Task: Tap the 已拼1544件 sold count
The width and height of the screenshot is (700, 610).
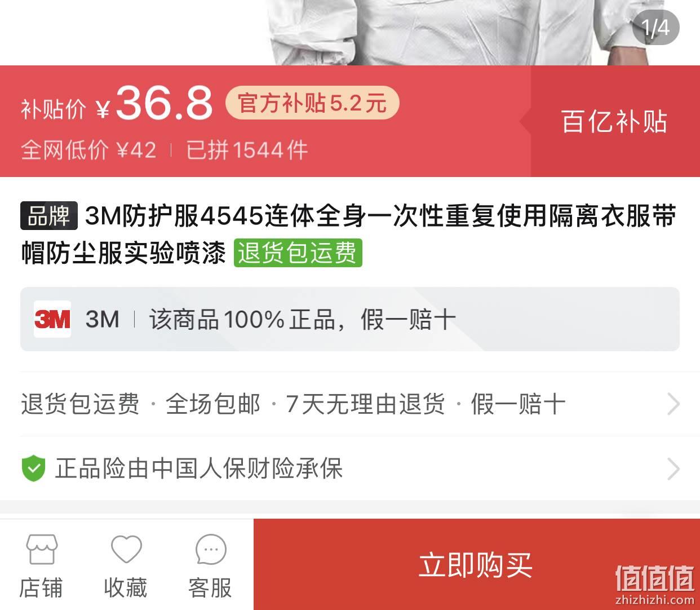Action: pyautogui.click(x=247, y=150)
